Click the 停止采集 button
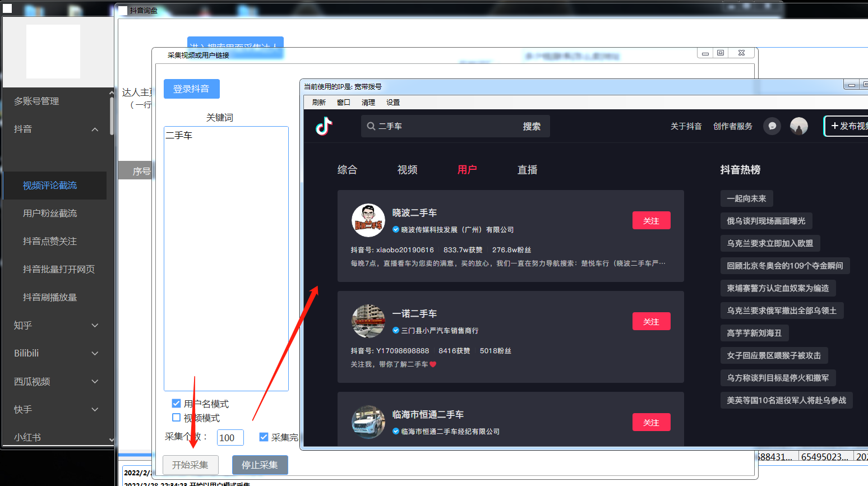868x486 pixels. [x=260, y=465]
